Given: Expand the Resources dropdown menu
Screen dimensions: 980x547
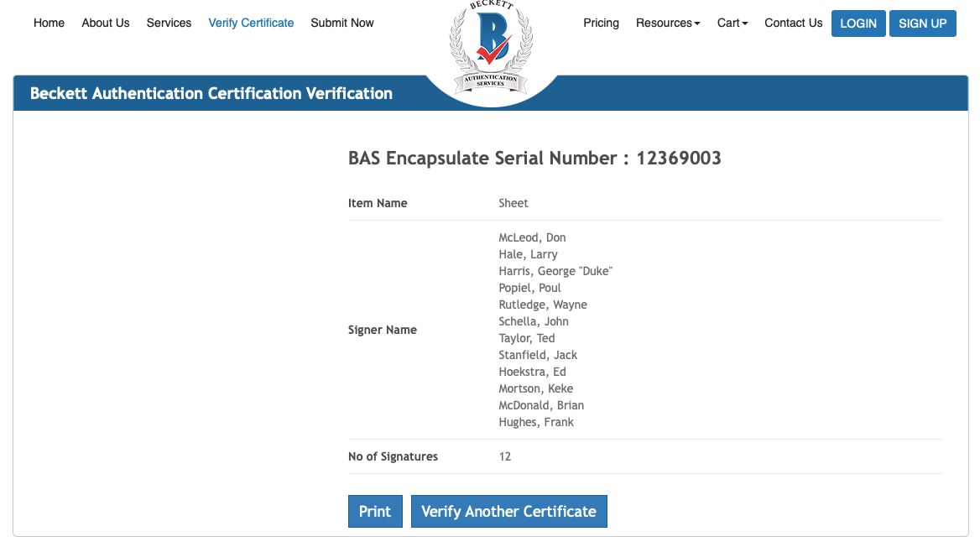Looking at the screenshot, I should pyautogui.click(x=668, y=23).
